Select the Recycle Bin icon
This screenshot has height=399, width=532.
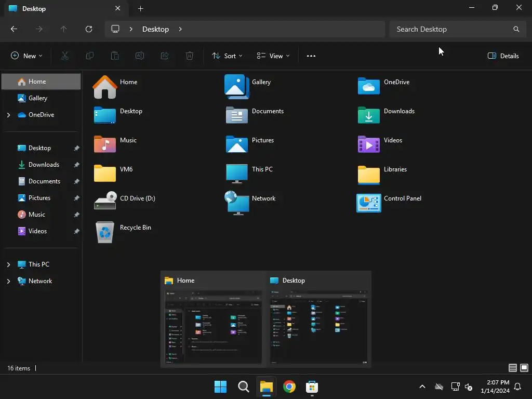coord(105,232)
